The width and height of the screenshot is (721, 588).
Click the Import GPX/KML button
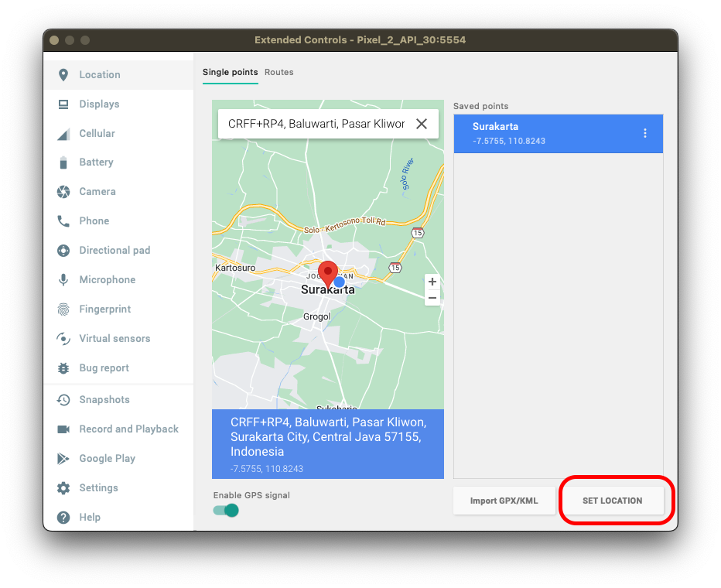coord(504,501)
